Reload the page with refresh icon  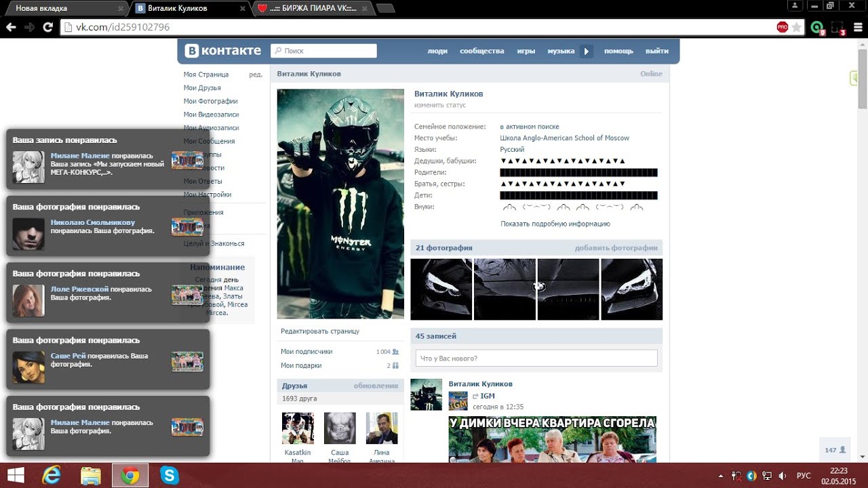click(47, 27)
